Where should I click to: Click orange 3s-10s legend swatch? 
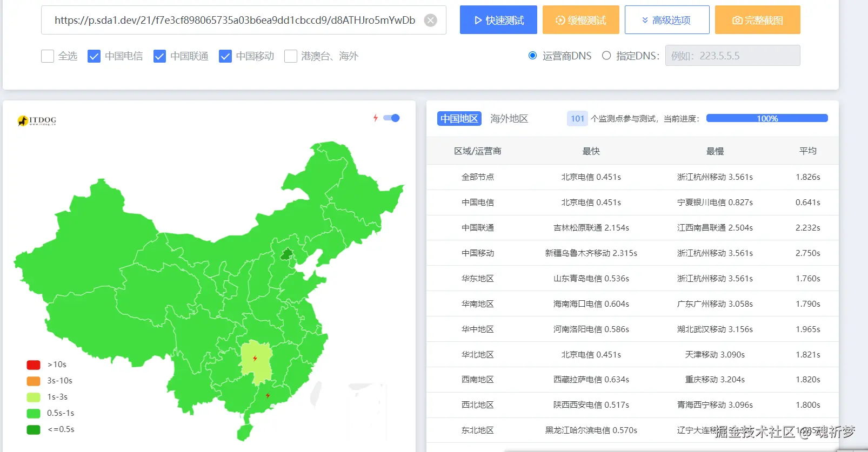(x=34, y=381)
